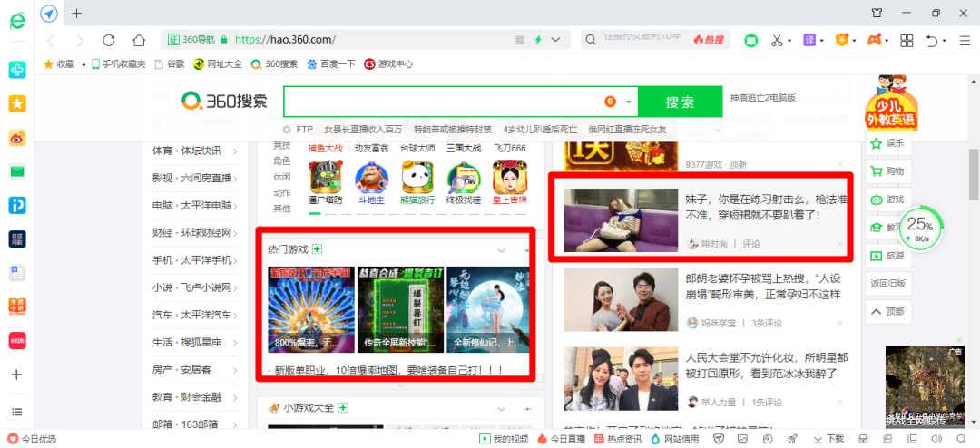Expand the 收藏 bookmarks dropdown arrow
The height and width of the screenshot is (448, 980).
[x=83, y=64]
